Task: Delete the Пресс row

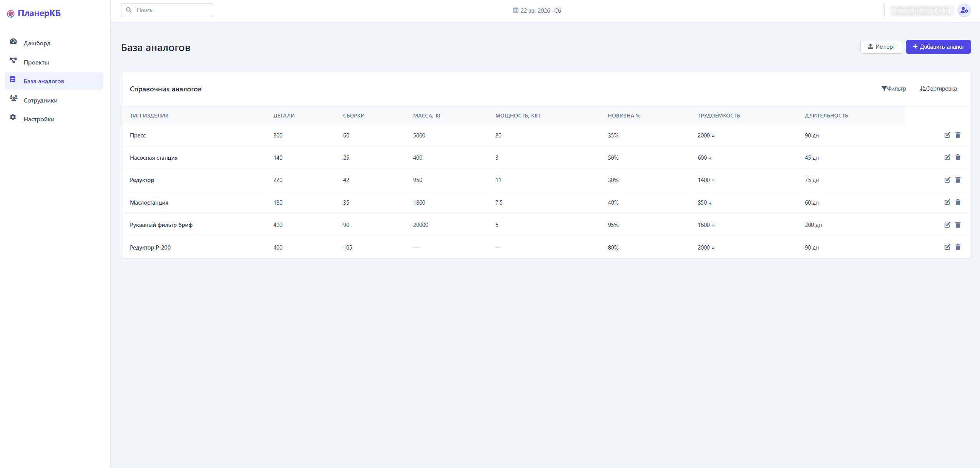Action: click(958, 135)
